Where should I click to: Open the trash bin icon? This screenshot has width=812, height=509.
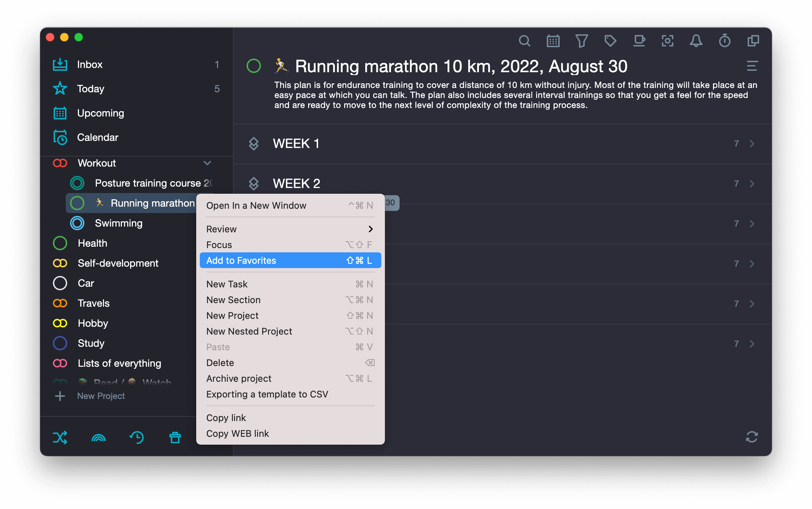(175, 438)
